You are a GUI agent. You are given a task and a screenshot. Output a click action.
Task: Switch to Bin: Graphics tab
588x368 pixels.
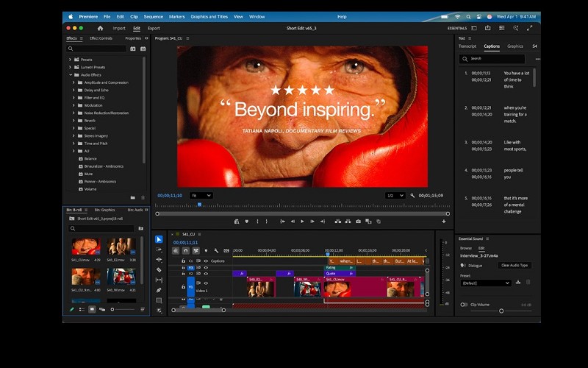pyautogui.click(x=104, y=210)
